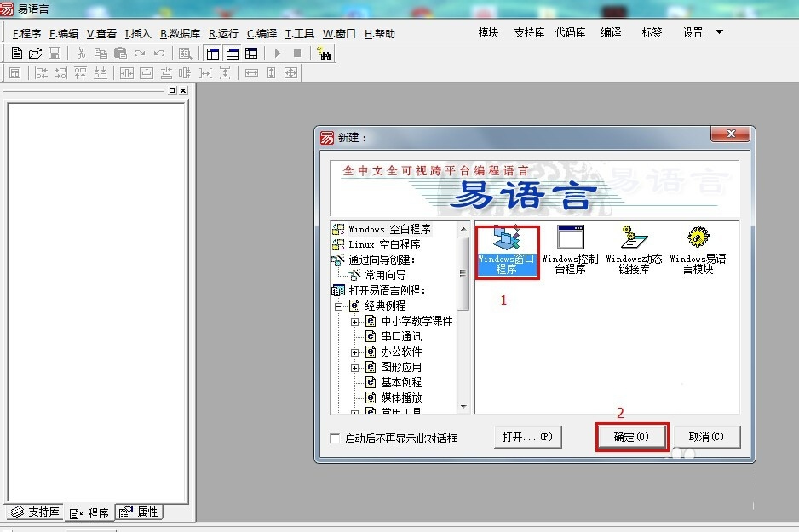Expand the 中小学教学课件 tree node
799x532 pixels.
(354, 322)
